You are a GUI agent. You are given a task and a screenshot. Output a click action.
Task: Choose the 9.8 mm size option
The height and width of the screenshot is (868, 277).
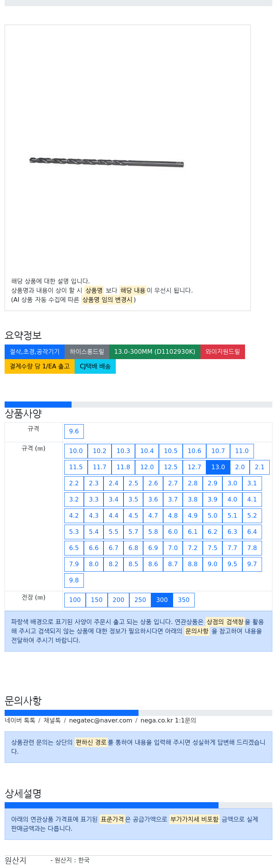tap(74, 580)
